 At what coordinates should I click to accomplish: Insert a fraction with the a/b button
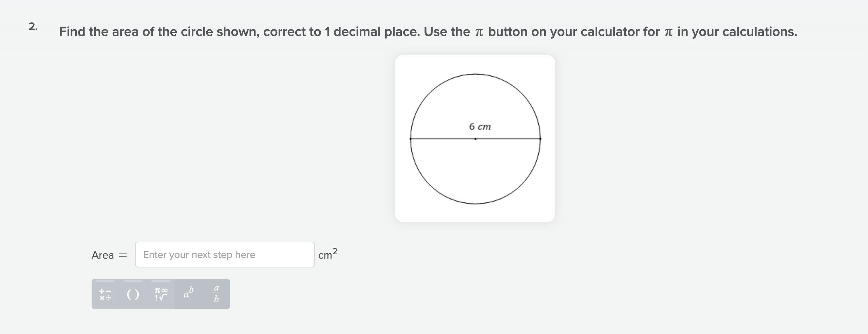(216, 294)
